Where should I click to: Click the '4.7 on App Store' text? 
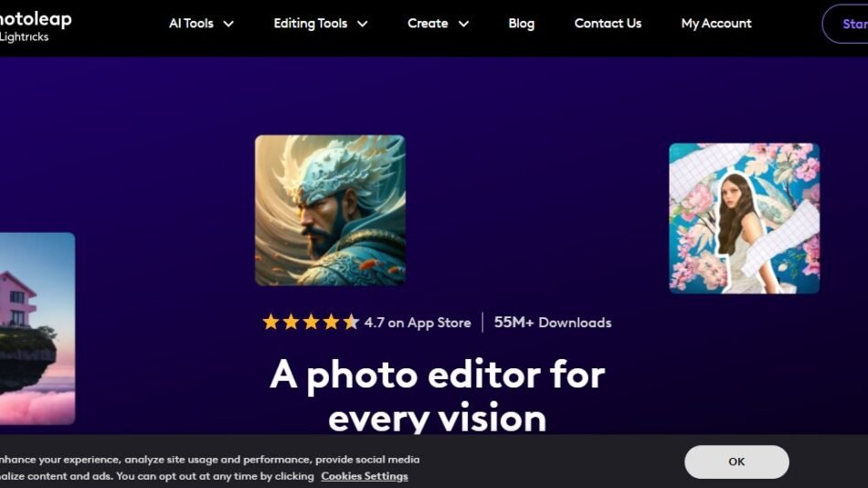tap(418, 323)
